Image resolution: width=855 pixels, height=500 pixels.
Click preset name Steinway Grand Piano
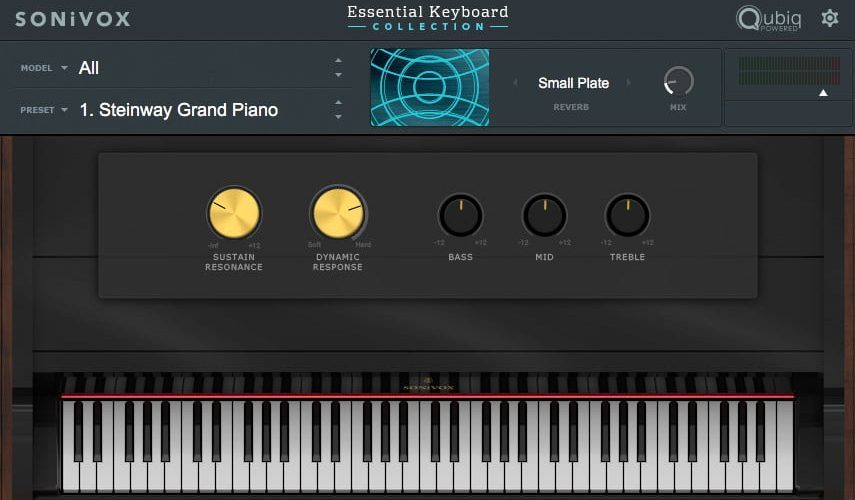[179, 110]
